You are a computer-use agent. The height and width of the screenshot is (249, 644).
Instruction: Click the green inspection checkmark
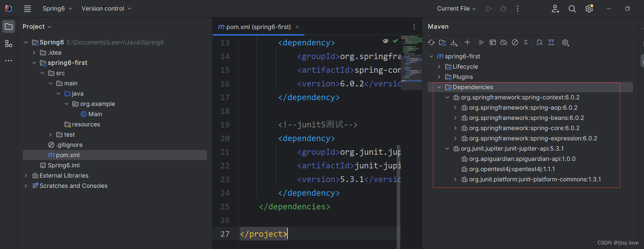coord(395,41)
